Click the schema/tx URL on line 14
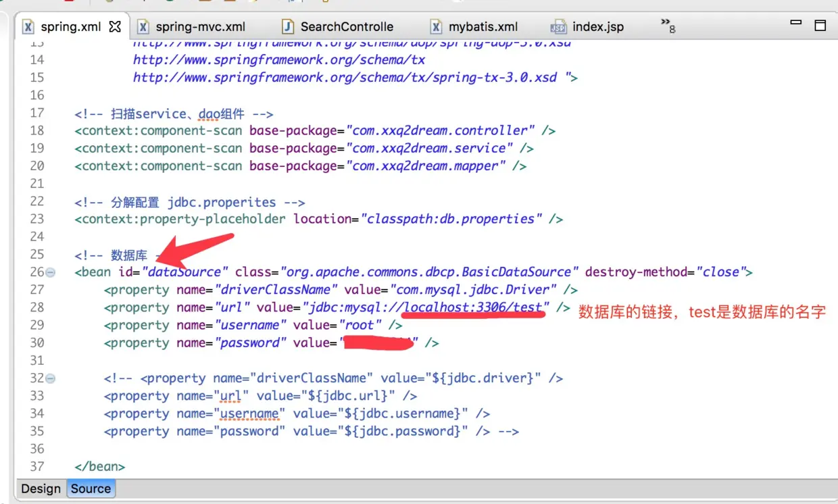Image resolution: width=838 pixels, height=504 pixels. pyautogui.click(x=279, y=59)
